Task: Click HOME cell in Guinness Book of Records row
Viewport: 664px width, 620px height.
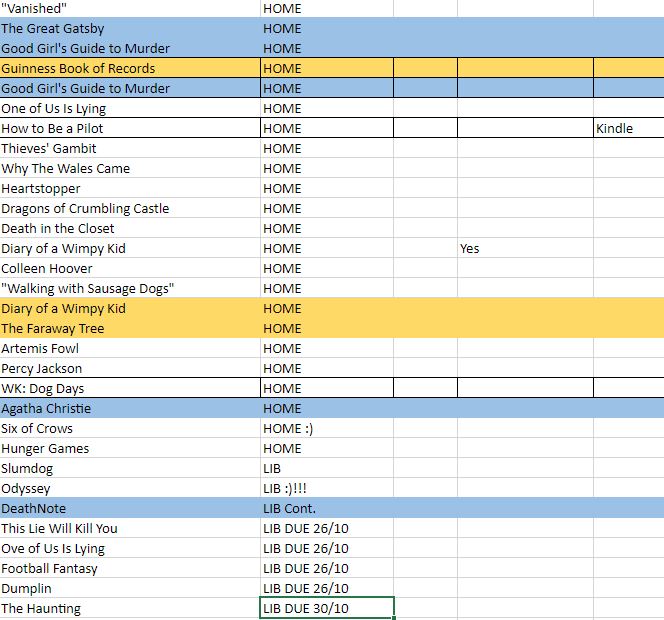Action: tap(327, 68)
